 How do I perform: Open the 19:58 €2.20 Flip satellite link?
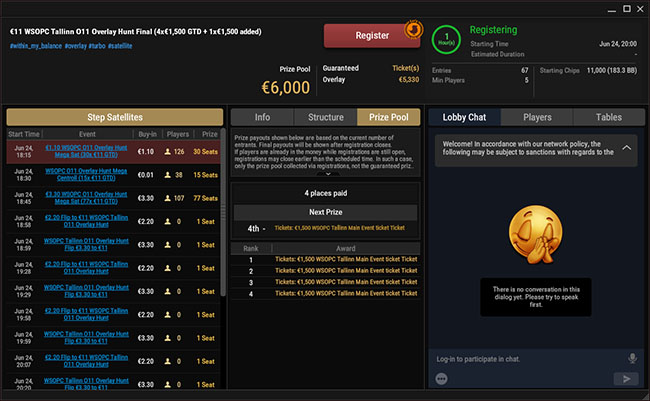86,314
